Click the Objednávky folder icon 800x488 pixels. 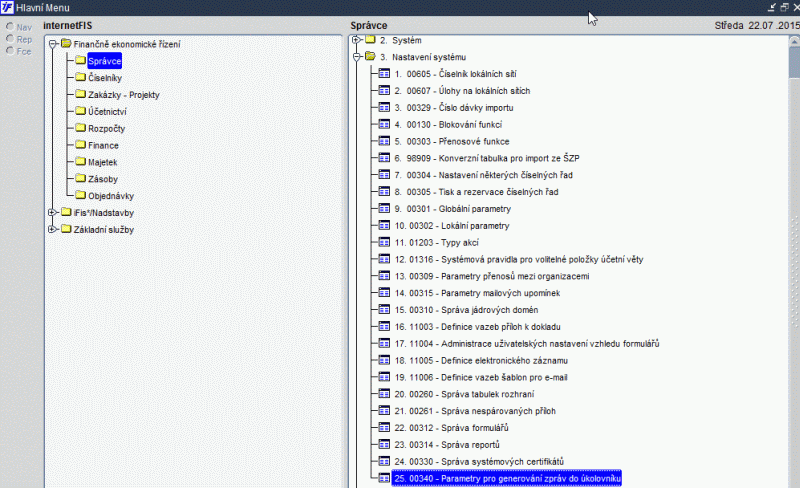click(81, 195)
